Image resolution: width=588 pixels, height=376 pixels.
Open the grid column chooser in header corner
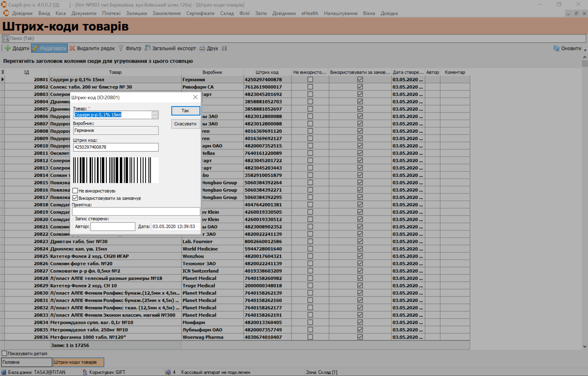pos(2,72)
